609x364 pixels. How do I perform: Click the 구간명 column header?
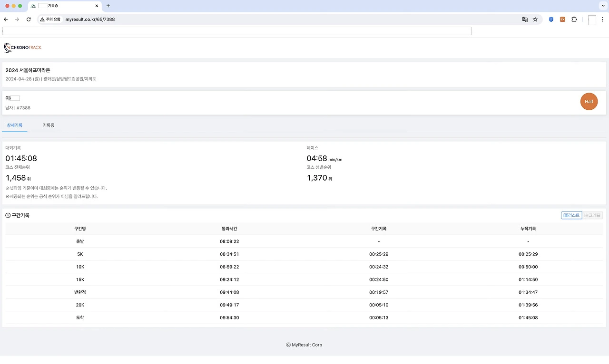80,229
